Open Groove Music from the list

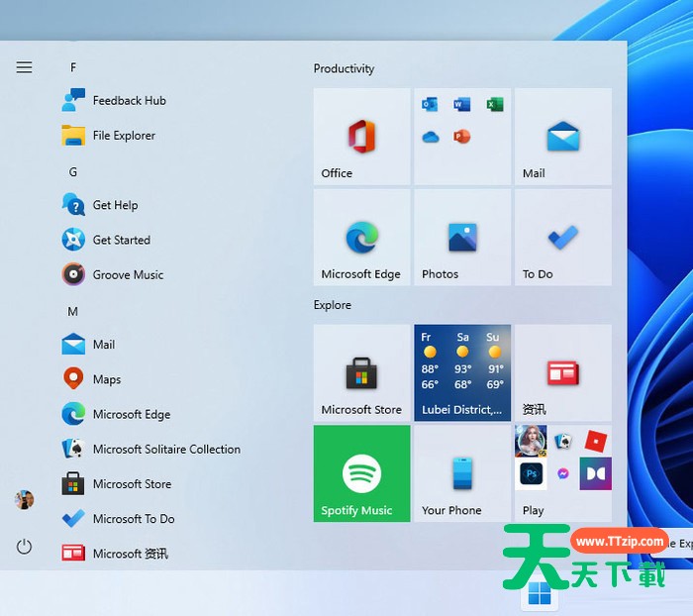(x=113, y=275)
